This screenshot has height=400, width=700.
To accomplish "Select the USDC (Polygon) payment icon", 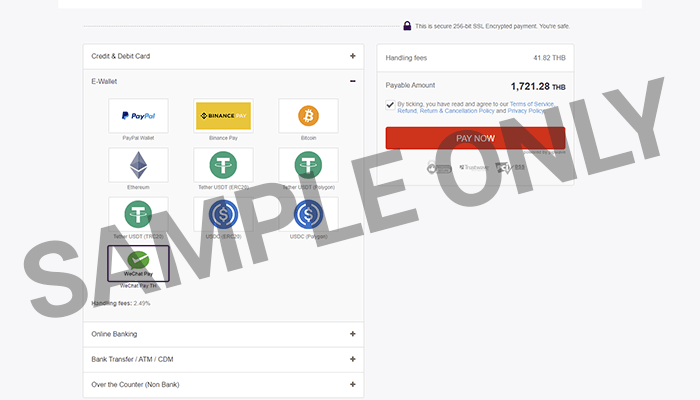I will [x=308, y=213].
